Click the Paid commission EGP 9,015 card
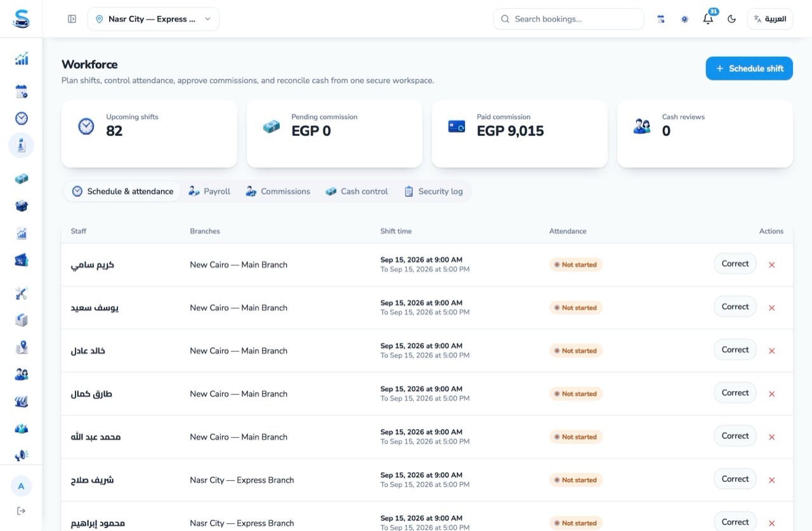This screenshot has width=812, height=531. pyautogui.click(x=520, y=134)
